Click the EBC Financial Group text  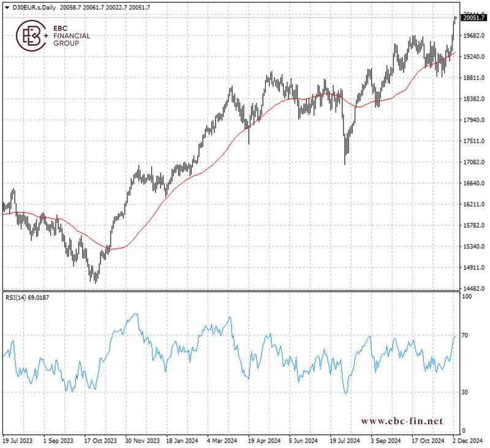click(72, 35)
